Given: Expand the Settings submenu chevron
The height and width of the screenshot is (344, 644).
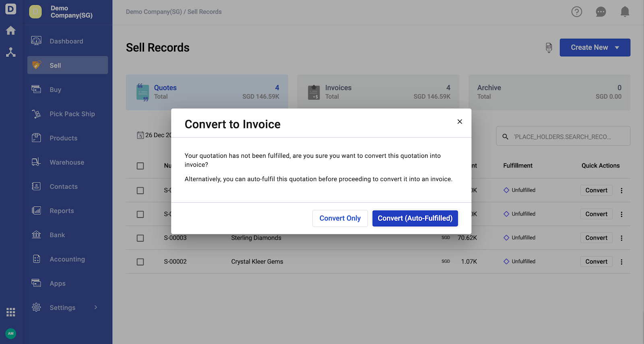Looking at the screenshot, I should 96,307.
